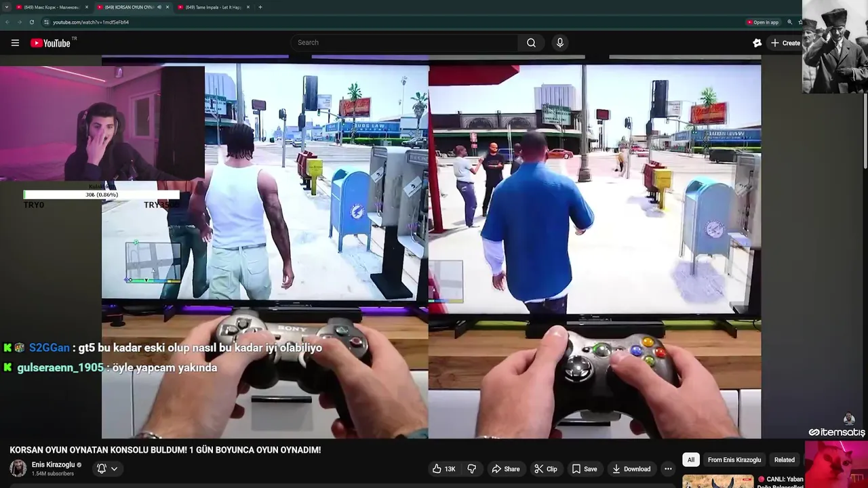Click the Share button
Viewport: 868px width, 488px height.
pos(506,469)
